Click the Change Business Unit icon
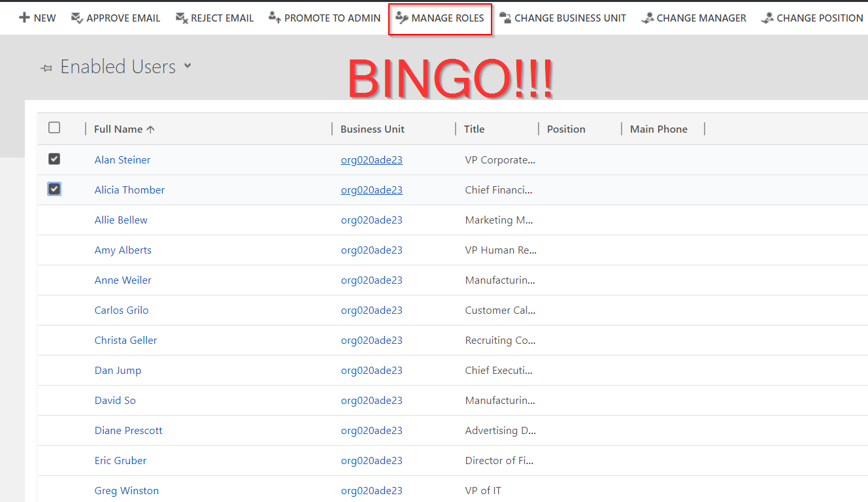Screen dimensions: 868x502 [x=505, y=18]
